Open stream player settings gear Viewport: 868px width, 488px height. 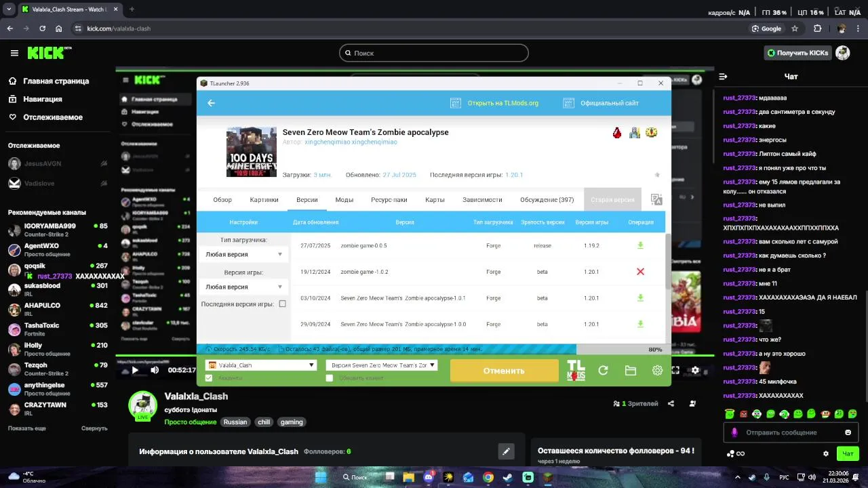click(695, 370)
